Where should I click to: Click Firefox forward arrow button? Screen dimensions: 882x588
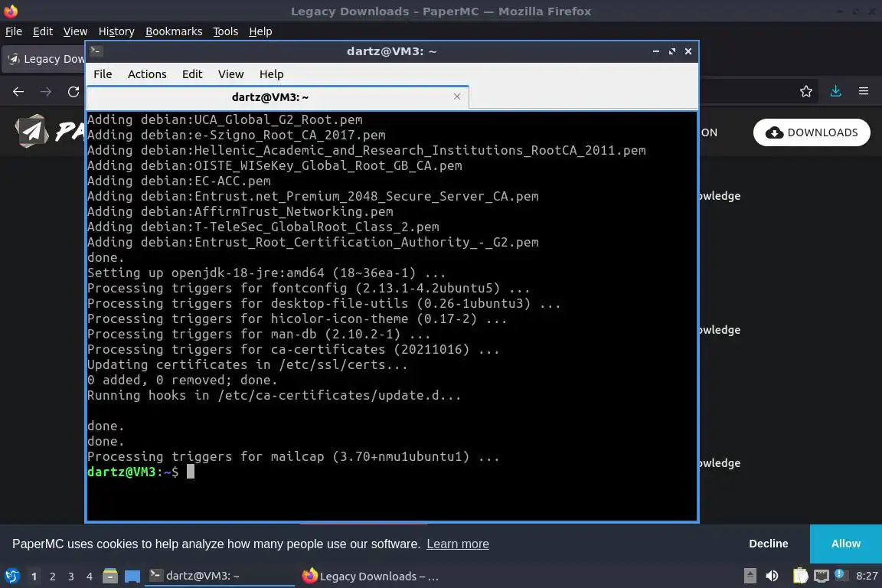point(46,92)
